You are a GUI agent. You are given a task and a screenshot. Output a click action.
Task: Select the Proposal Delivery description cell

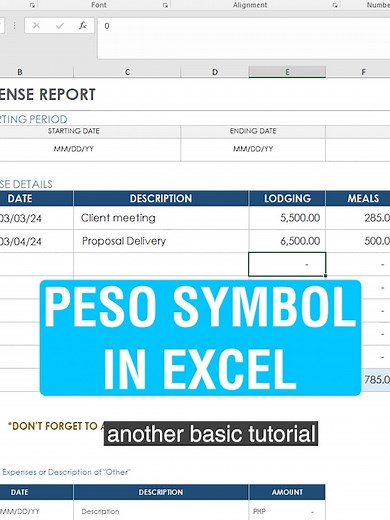161,241
